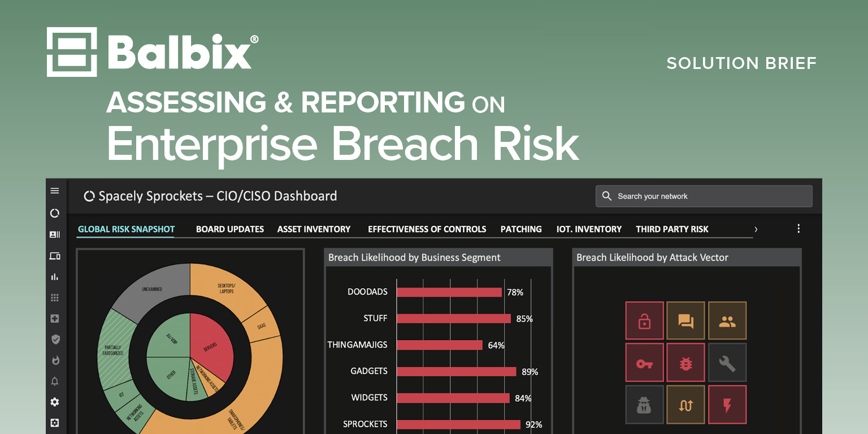This screenshot has height=434, width=868.
Task: Open the apps grid icon in the sidebar
Action: [55, 298]
